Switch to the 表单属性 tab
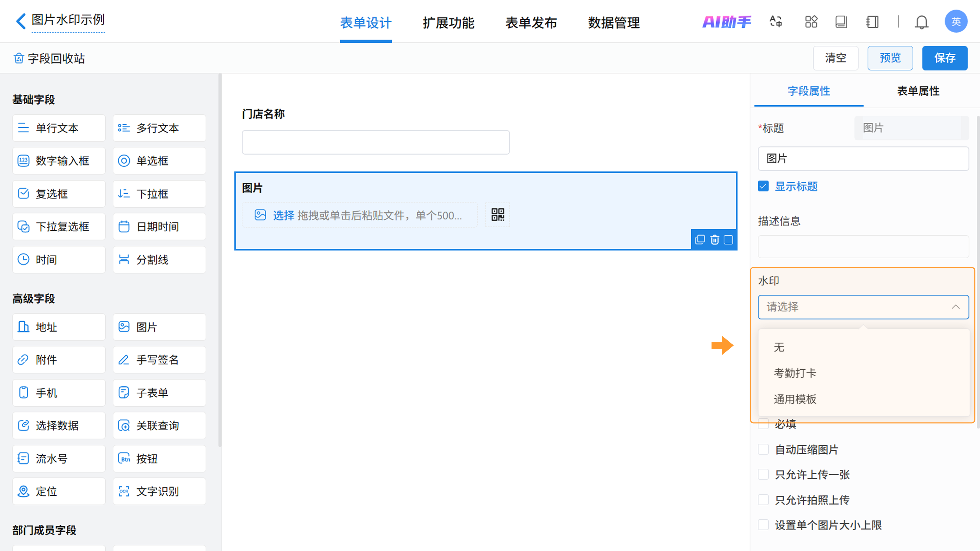The width and height of the screenshot is (980, 551). coord(918,91)
